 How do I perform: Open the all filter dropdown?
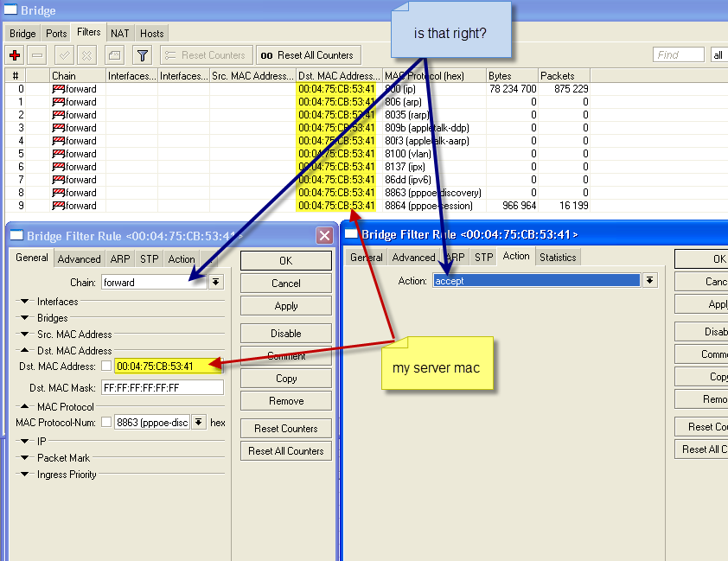(x=719, y=54)
